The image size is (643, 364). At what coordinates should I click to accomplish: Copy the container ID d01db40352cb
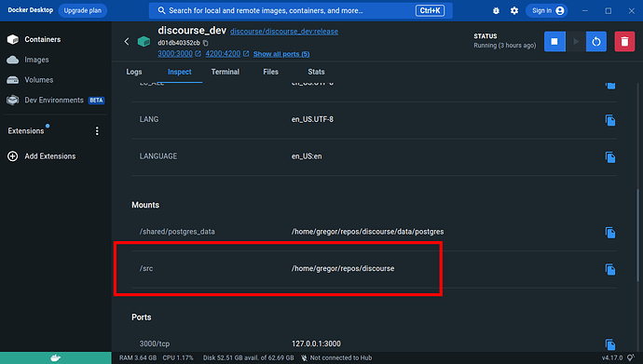click(x=205, y=43)
